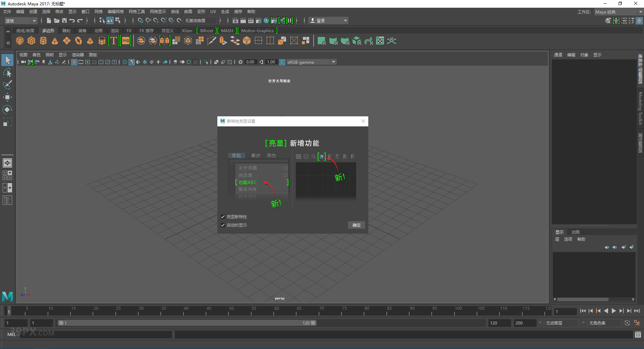644x349 pixels.
Task: Save the scene with the floppy icon
Action: [64, 20]
